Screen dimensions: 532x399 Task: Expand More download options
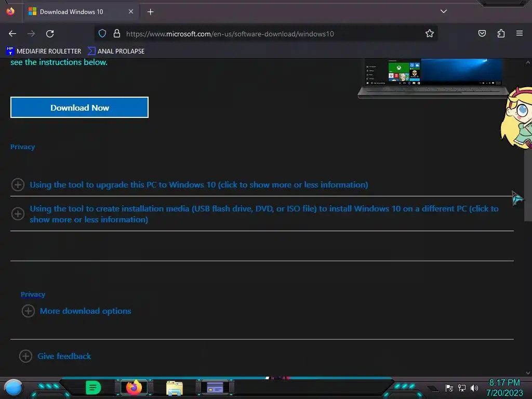86,311
